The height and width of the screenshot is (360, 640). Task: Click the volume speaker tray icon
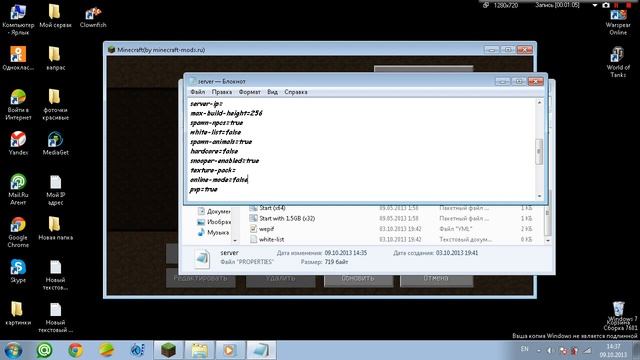550,350
